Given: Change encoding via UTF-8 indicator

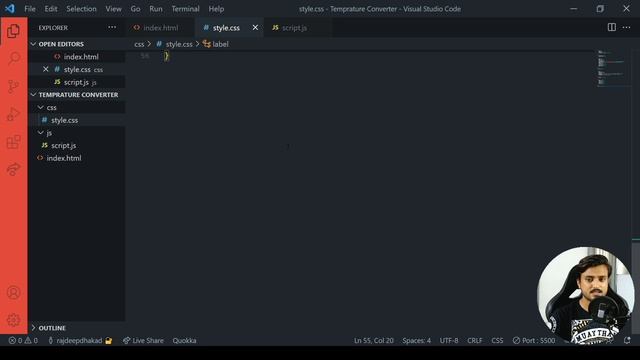Looking at the screenshot, I should pos(449,340).
